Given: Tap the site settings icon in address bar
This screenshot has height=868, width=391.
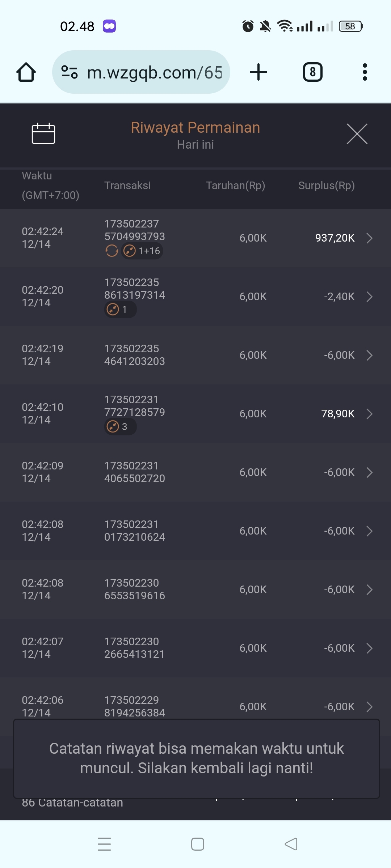Looking at the screenshot, I should click(70, 72).
